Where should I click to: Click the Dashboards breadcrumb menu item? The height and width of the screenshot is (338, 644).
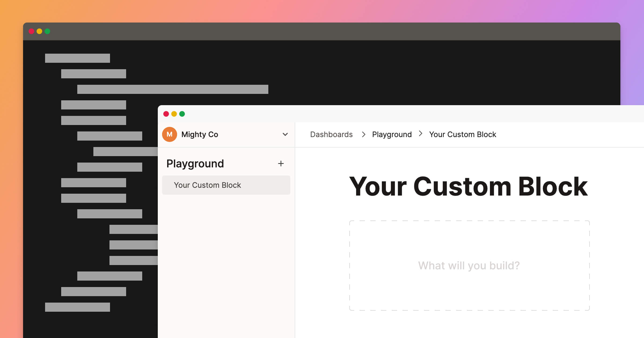click(x=332, y=134)
